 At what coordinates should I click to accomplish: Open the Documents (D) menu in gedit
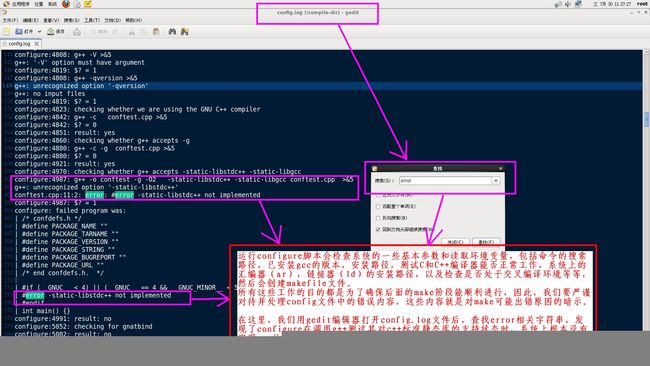click(x=112, y=20)
